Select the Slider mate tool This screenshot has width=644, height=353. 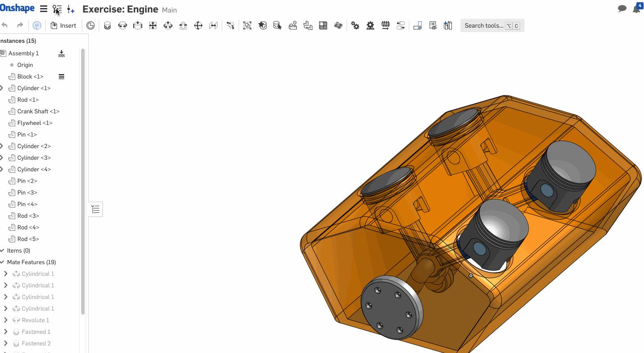[138, 26]
